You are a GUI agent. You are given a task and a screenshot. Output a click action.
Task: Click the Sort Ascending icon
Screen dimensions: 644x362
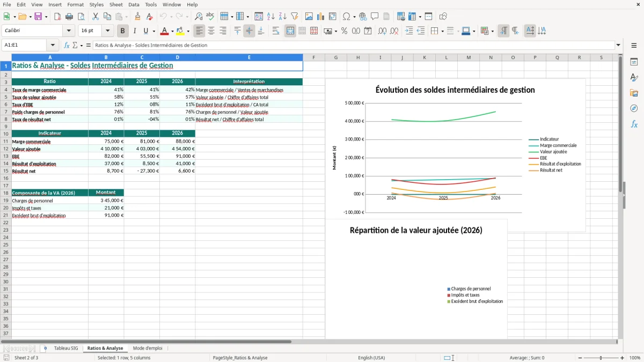(271, 17)
